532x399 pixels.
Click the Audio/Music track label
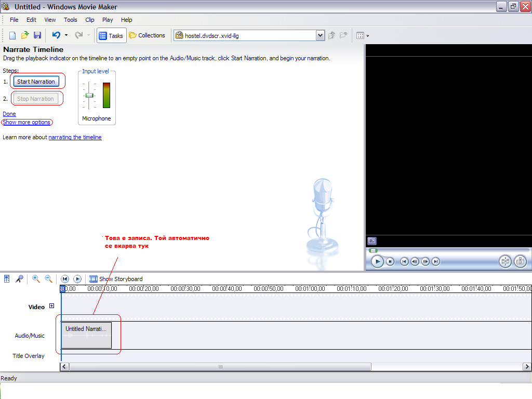coord(30,336)
